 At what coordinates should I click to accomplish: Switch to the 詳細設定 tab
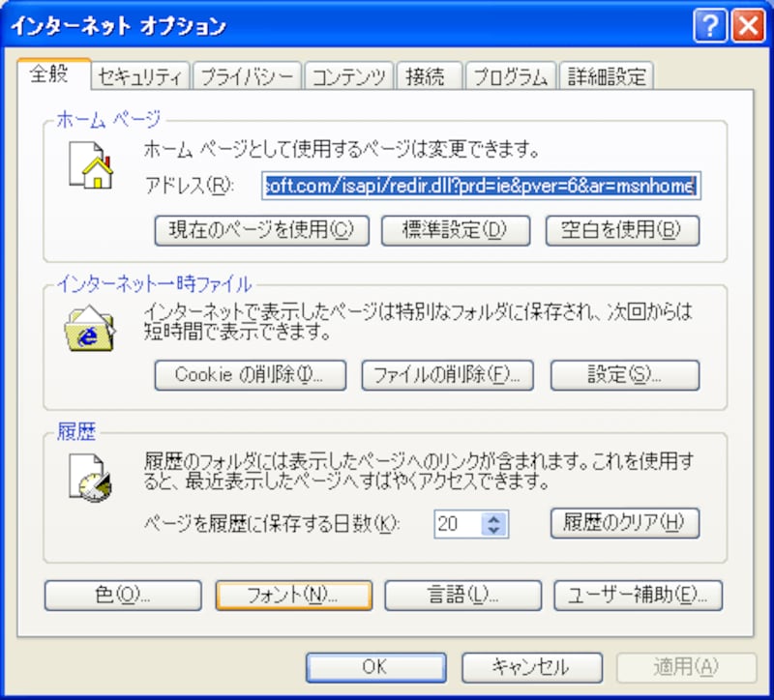point(607,76)
